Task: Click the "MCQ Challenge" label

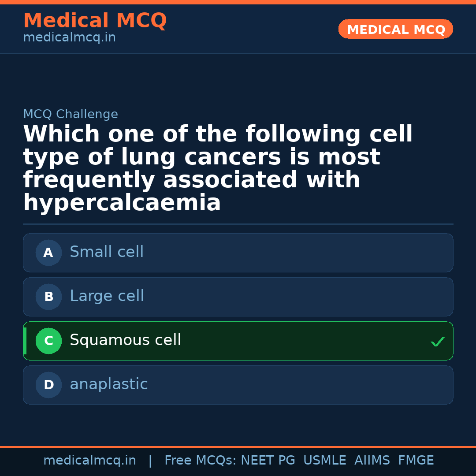Action: coord(71,115)
